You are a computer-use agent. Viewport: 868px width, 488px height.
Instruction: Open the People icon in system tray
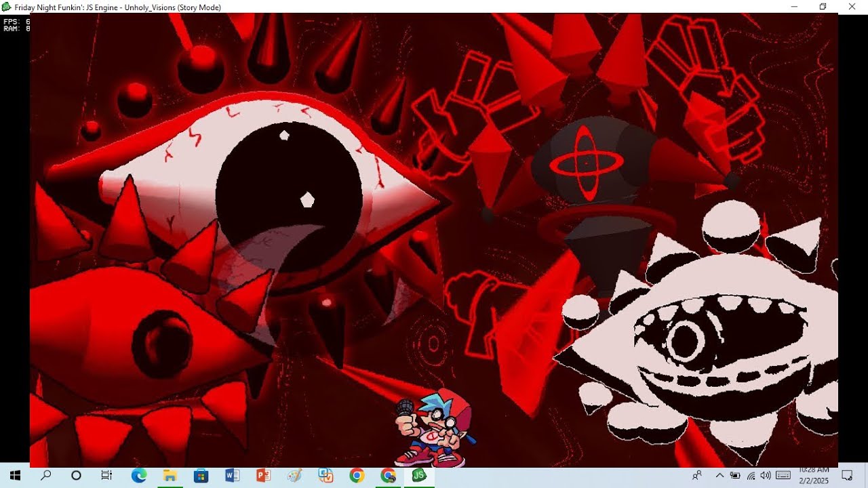pyautogui.click(x=697, y=476)
